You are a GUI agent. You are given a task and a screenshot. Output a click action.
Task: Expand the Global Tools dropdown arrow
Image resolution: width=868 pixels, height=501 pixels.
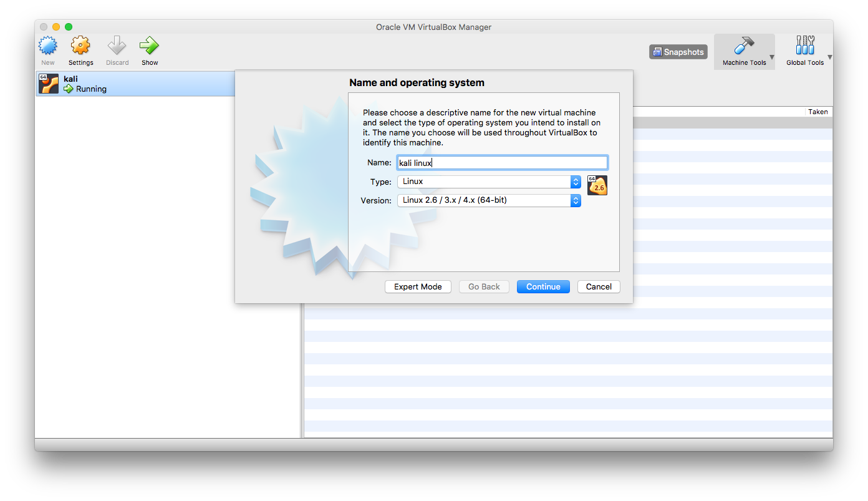(829, 57)
